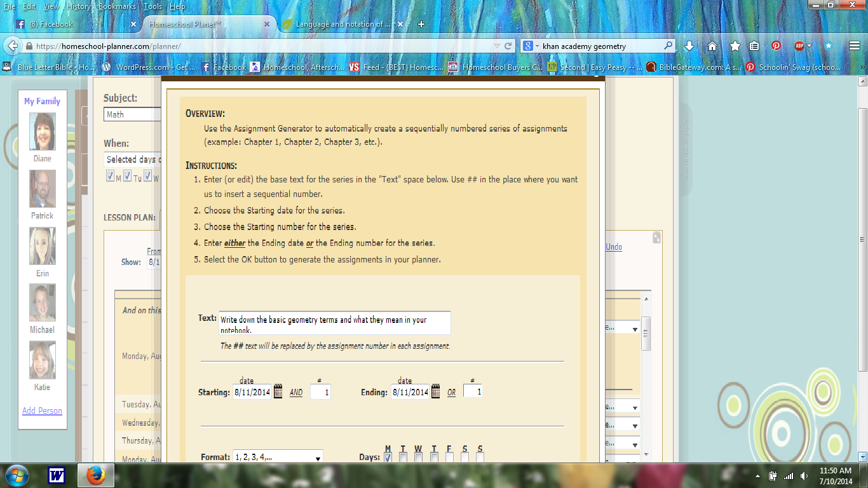Check the Friday (F) Days checkbox
868x488 pixels.
(450, 457)
